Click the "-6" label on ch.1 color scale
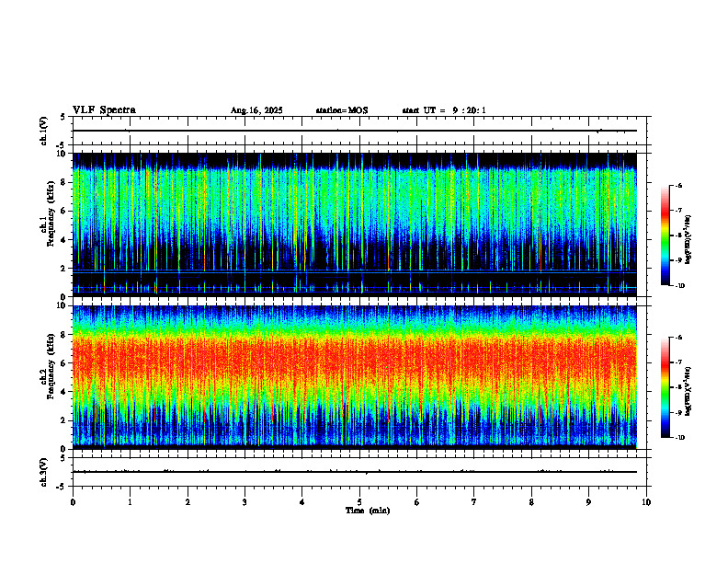This screenshot has width=728, height=563. [678, 186]
